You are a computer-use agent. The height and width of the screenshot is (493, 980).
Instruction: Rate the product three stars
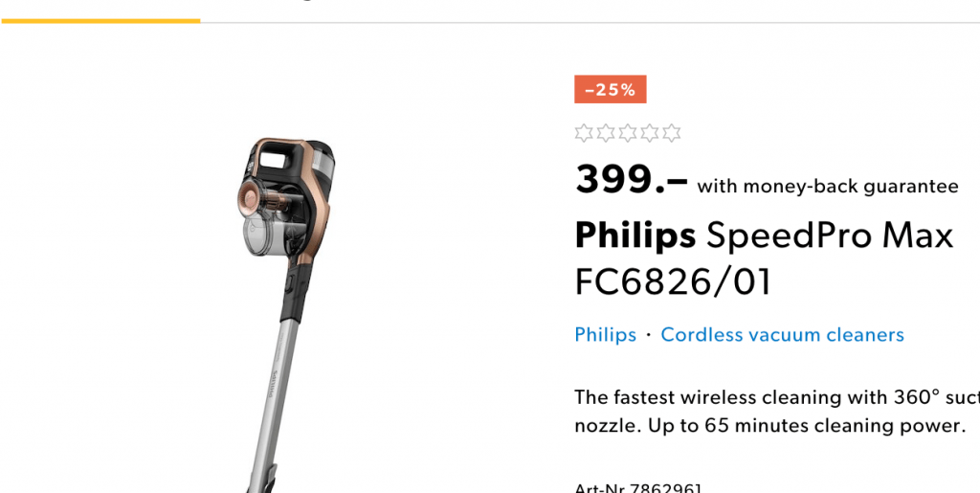pyautogui.click(x=628, y=133)
